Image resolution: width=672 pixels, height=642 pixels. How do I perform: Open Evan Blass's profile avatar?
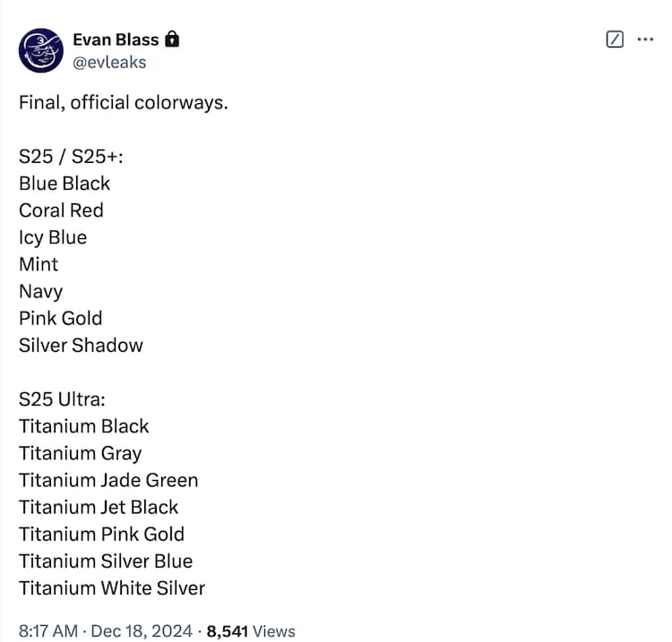(40, 50)
